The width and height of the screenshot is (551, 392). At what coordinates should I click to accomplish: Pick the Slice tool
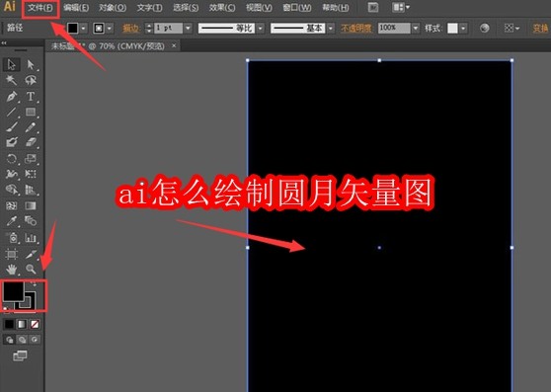tap(31, 254)
